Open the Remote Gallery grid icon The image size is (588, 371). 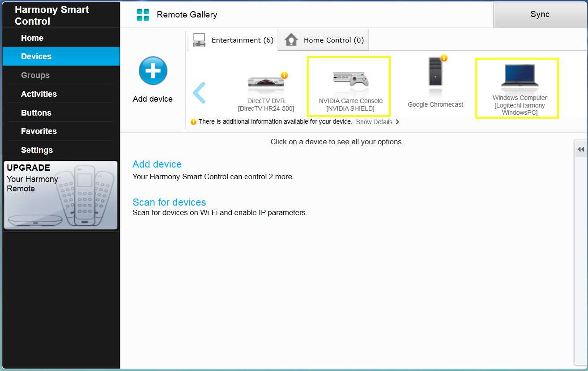click(x=143, y=15)
